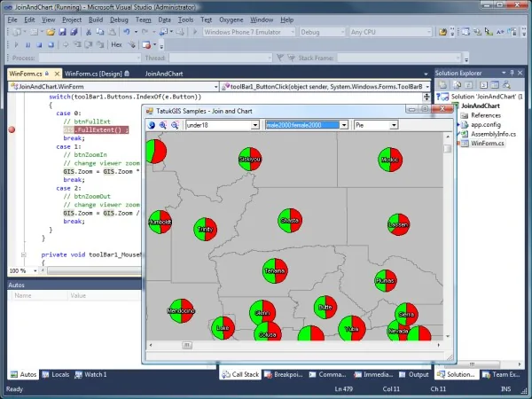Screen dimensions: 532x399
Task: Click the full extent globe icon
Action: click(x=152, y=125)
